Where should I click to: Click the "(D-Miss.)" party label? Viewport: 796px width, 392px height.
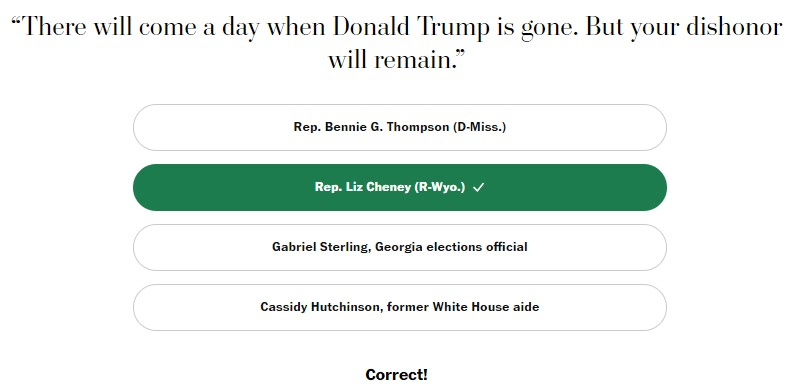tap(480, 127)
